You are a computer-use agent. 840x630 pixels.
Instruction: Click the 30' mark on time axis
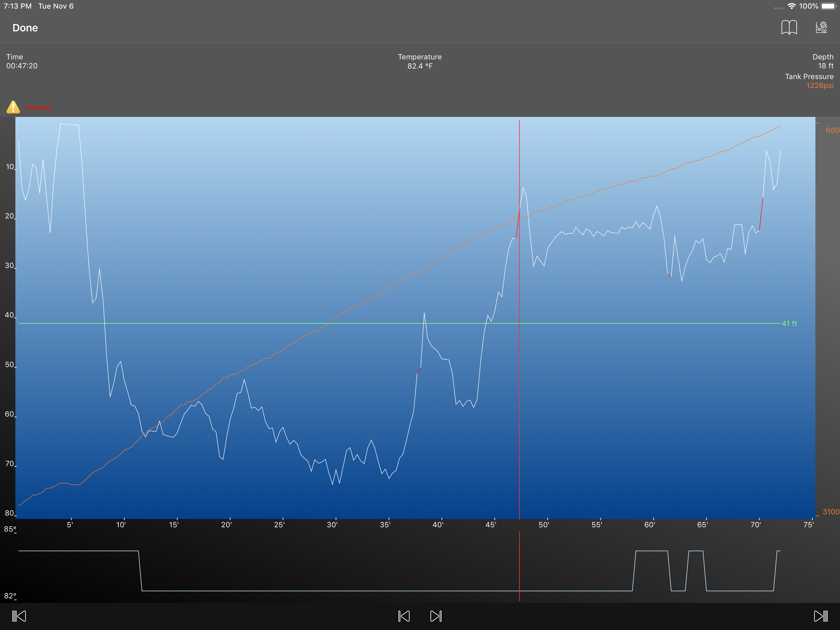coord(332,525)
